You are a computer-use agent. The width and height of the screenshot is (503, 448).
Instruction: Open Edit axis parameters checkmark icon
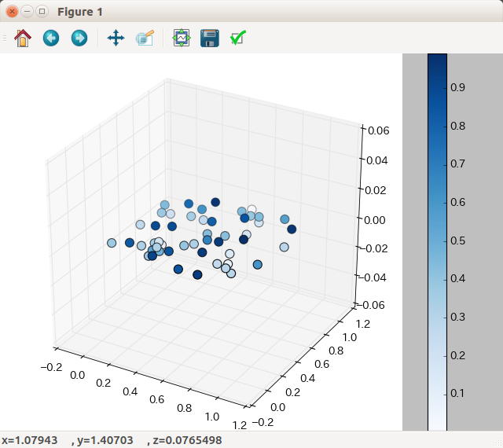[x=238, y=38]
